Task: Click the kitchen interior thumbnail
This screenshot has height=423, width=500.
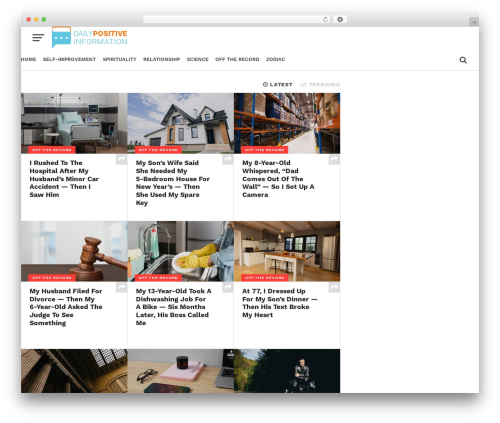Action: [287, 251]
